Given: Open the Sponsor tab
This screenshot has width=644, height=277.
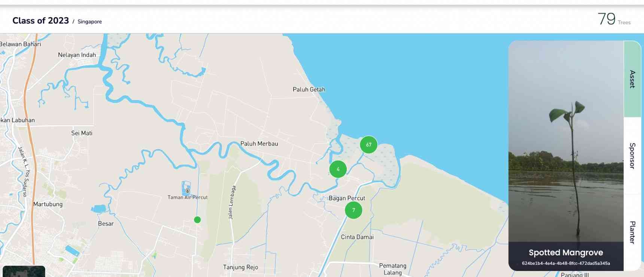Looking at the screenshot, I should tap(632, 156).
